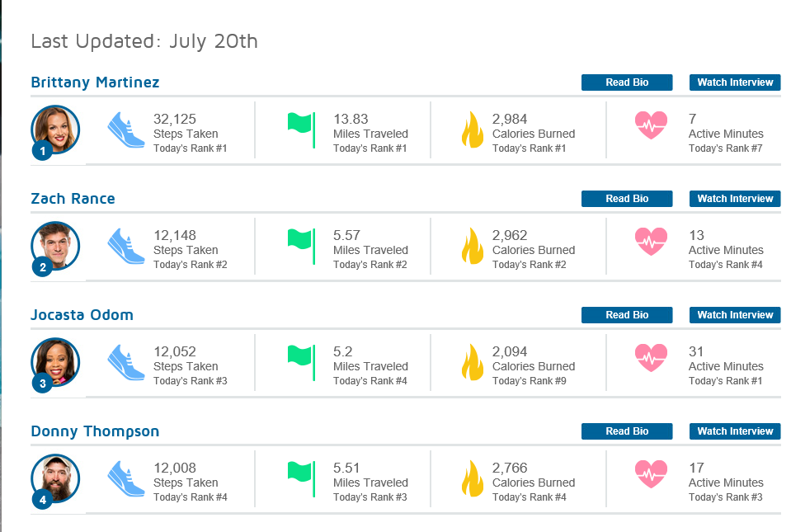
Task: Open Brittany Martinez's Read Bio button
Action: (x=627, y=82)
